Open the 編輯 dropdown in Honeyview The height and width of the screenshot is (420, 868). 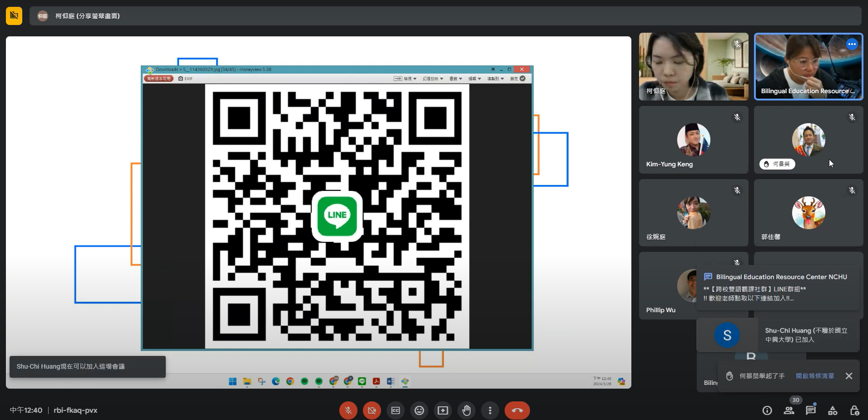pyautogui.click(x=475, y=79)
